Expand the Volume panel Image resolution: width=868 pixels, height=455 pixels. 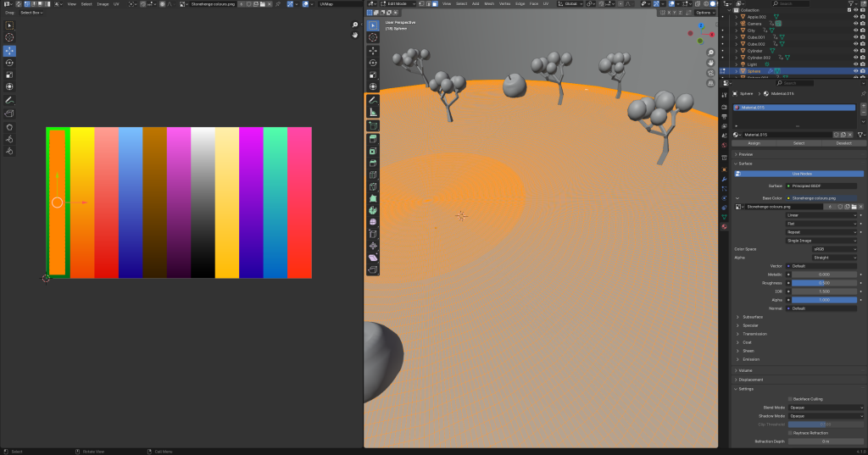(745, 370)
